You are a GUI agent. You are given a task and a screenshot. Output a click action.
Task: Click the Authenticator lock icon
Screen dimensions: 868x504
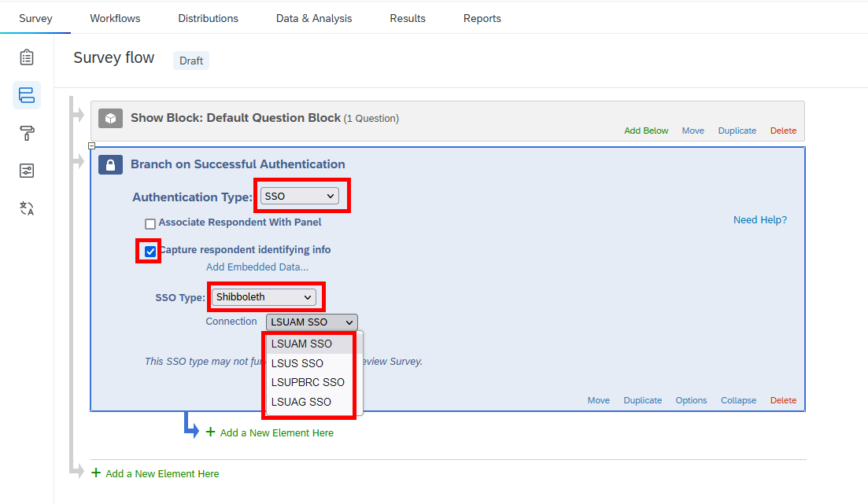tap(111, 164)
